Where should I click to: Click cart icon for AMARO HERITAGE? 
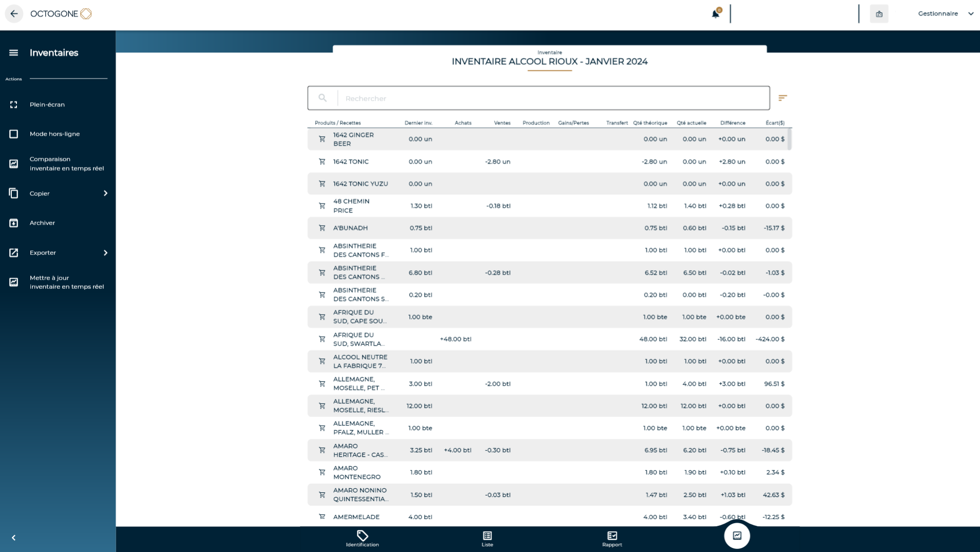pos(322,450)
